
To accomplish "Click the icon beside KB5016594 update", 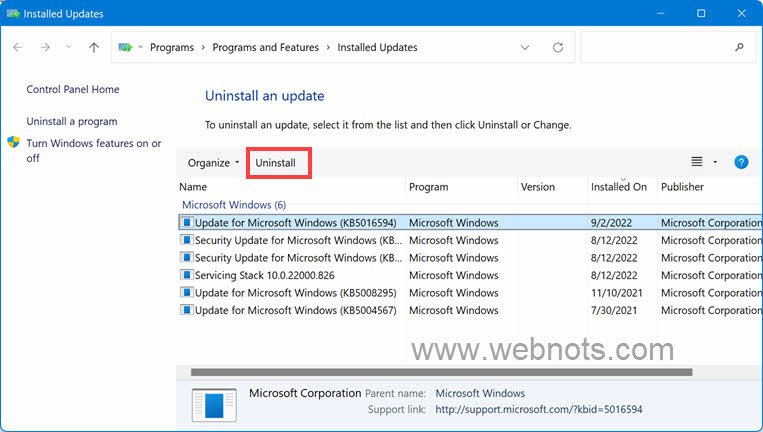I will [x=186, y=222].
